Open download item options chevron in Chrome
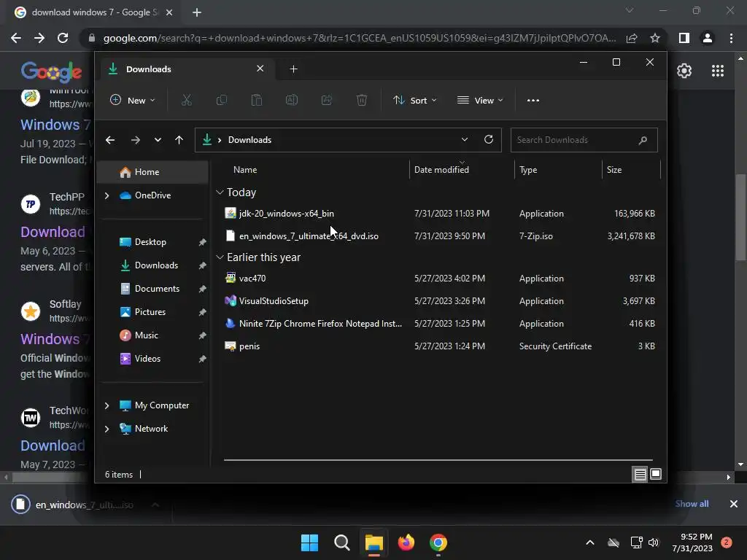Screen dimensions: 747x560 155,505
